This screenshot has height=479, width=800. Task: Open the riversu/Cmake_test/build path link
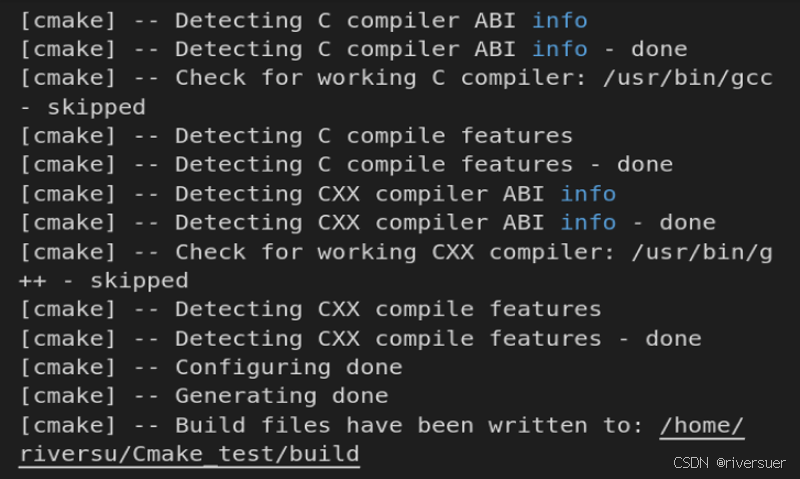[x=189, y=455]
